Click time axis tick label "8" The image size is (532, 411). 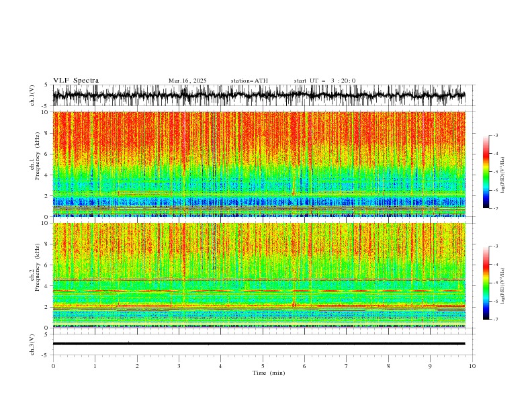[388, 366]
